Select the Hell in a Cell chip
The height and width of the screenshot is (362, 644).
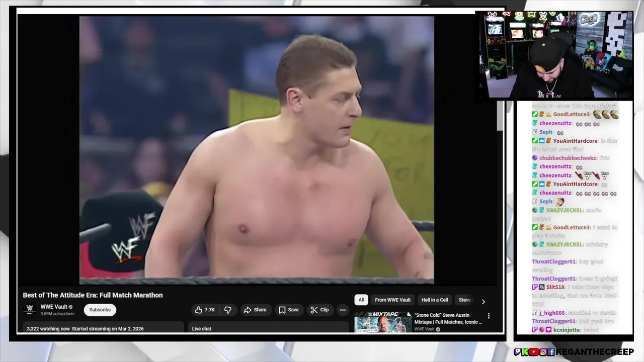[435, 300]
